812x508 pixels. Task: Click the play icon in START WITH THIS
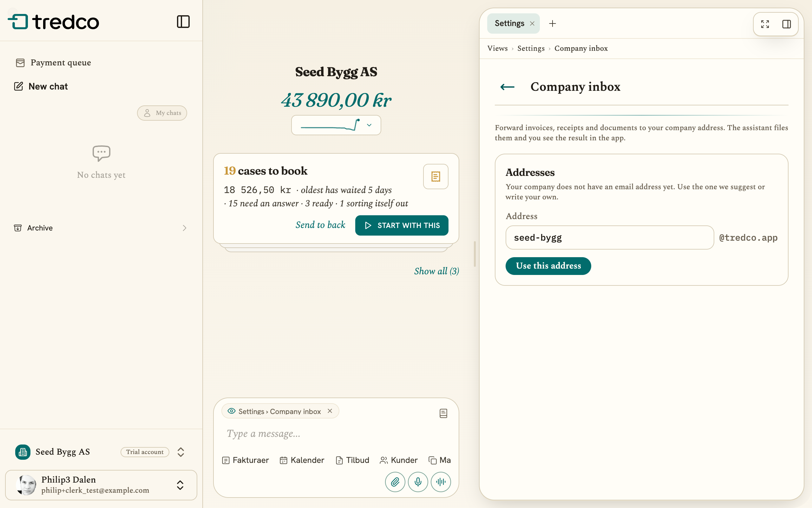(368, 225)
